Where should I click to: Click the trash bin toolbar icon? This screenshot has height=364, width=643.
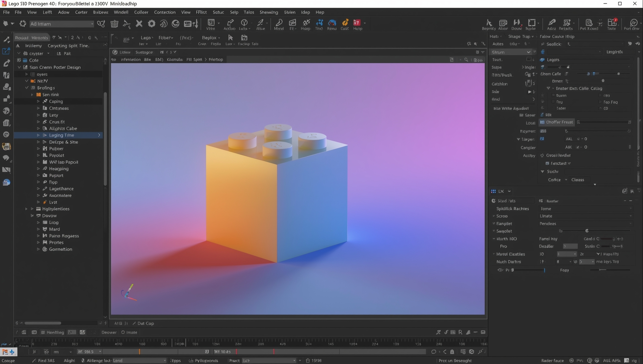114,24
